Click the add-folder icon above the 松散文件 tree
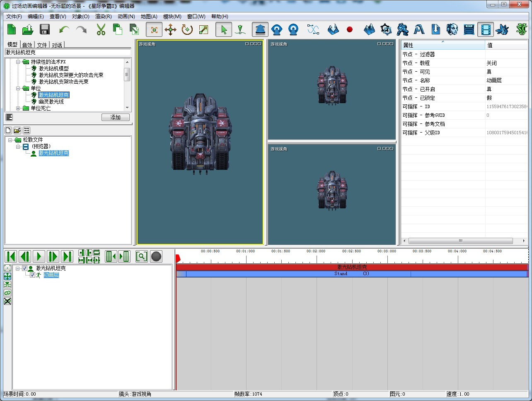 point(17,130)
